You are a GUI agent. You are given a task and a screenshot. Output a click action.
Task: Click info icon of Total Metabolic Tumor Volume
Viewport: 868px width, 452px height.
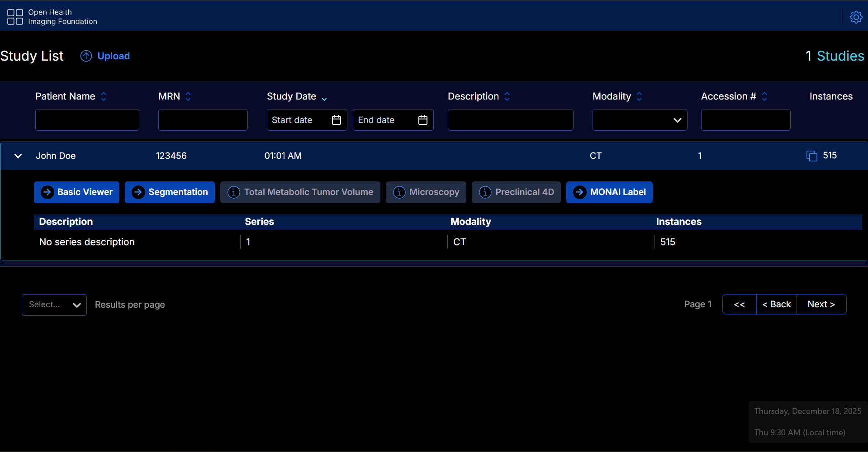233,192
